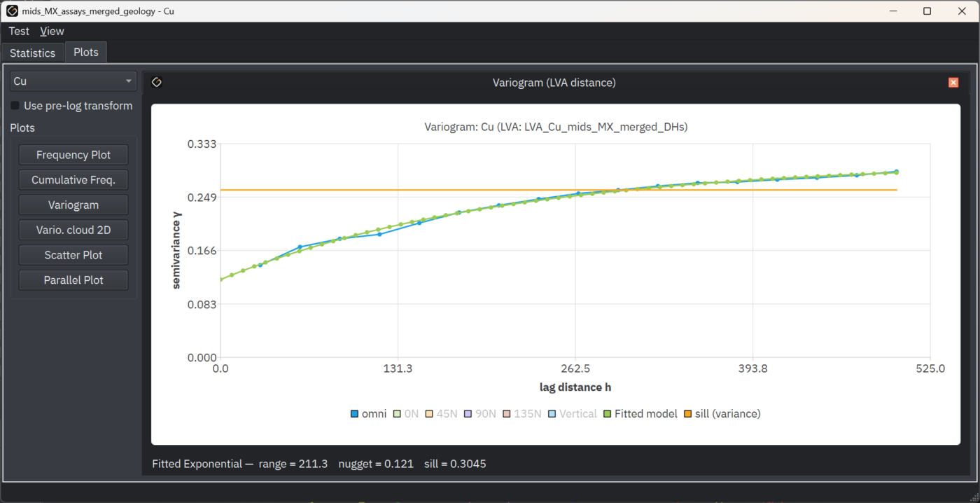Toggle the 90N legend series
Image resolution: width=980 pixels, height=503 pixels.
(480, 414)
